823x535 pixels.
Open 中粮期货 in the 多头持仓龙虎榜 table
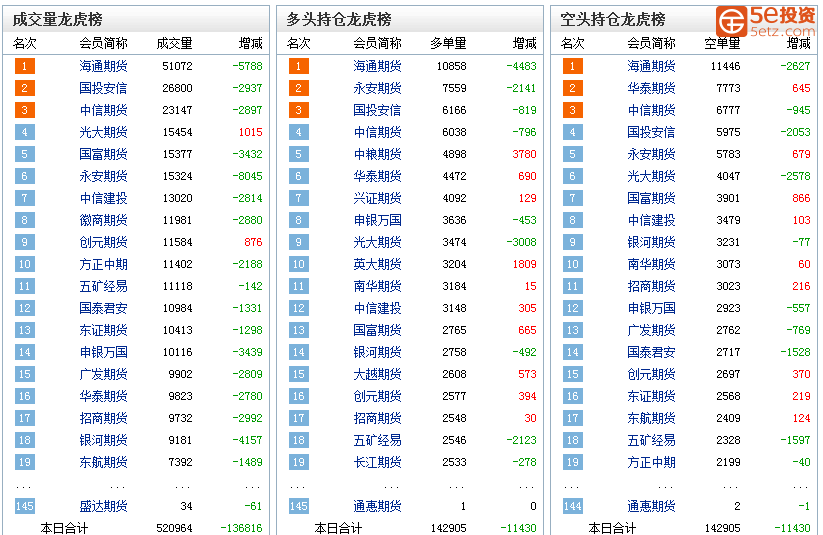coord(377,154)
